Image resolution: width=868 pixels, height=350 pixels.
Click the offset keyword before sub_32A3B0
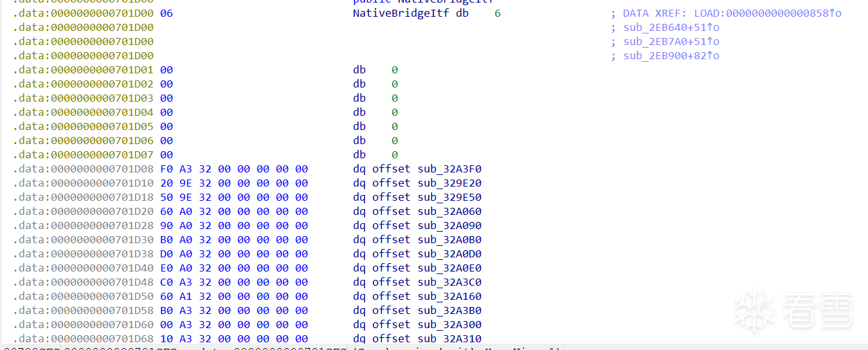pyautogui.click(x=392, y=310)
